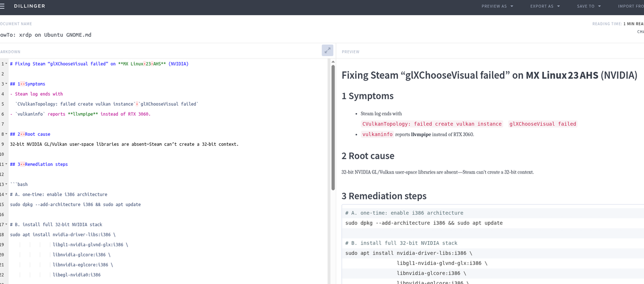This screenshot has width=644, height=284.
Task: Click 'sudo dpkg --add-architecture' editor line
Action: click(75, 205)
